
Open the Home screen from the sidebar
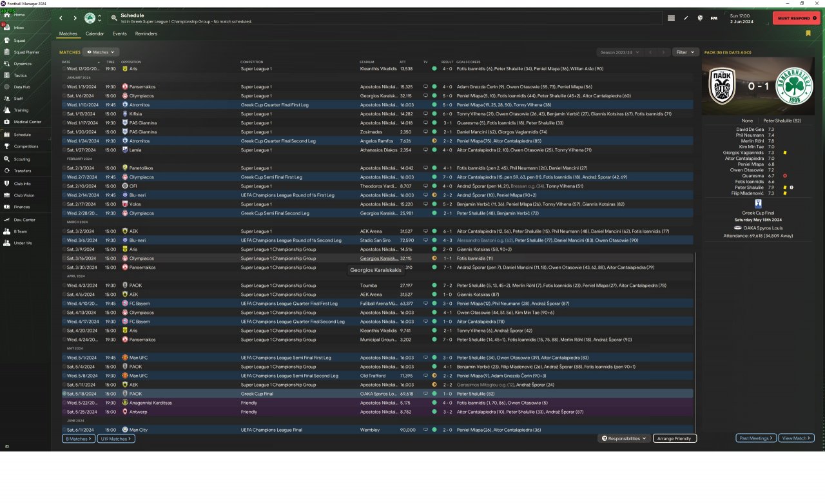tap(19, 15)
